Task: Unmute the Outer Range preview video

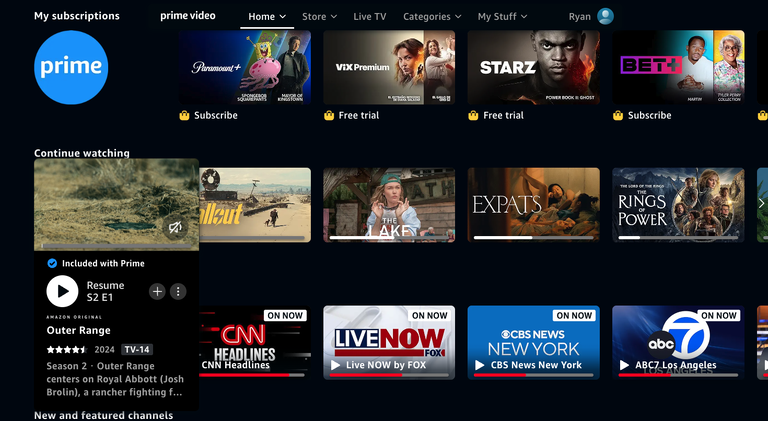Action: 175,227
